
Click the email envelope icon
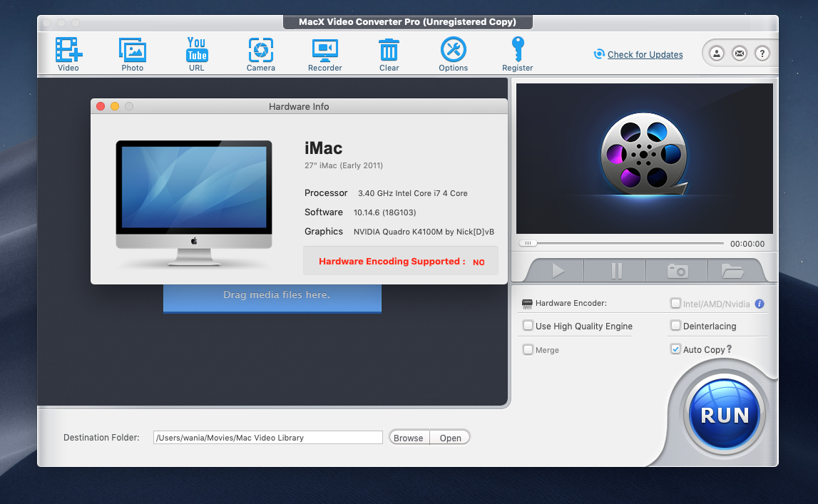[740, 53]
